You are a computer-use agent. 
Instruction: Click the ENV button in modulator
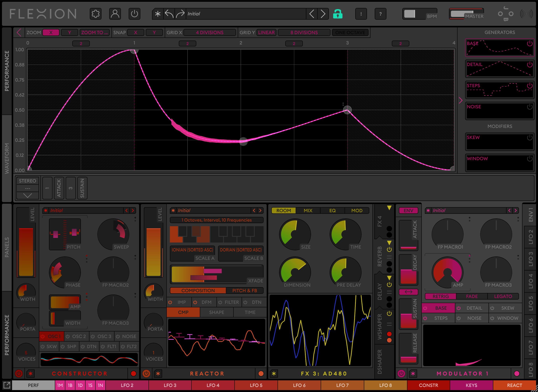[408, 210]
